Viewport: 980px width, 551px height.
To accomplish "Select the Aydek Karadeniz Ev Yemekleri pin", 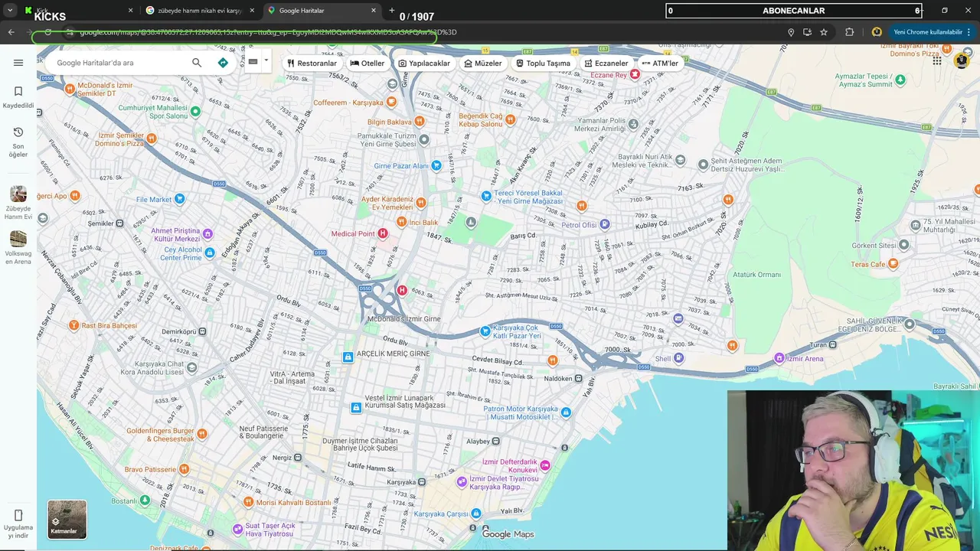I will pyautogui.click(x=421, y=203).
